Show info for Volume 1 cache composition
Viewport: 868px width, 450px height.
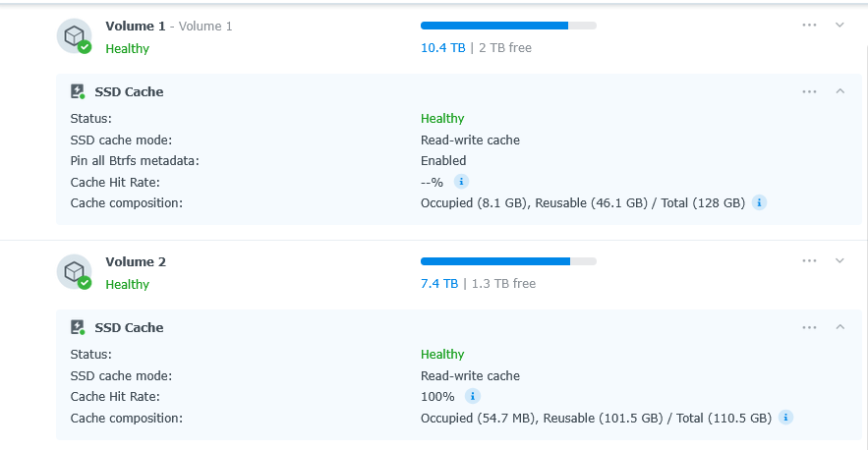point(759,202)
